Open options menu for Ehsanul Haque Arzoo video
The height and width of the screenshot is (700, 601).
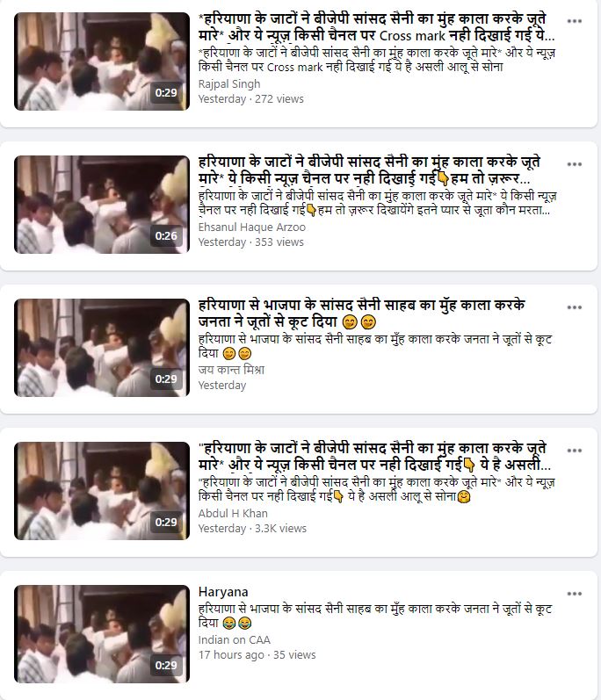(x=575, y=164)
